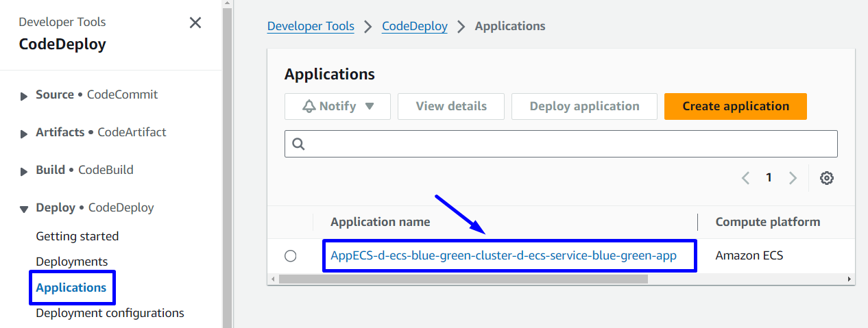Click the Create application button
This screenshot has width=868, height=328.
pos(735,106)
